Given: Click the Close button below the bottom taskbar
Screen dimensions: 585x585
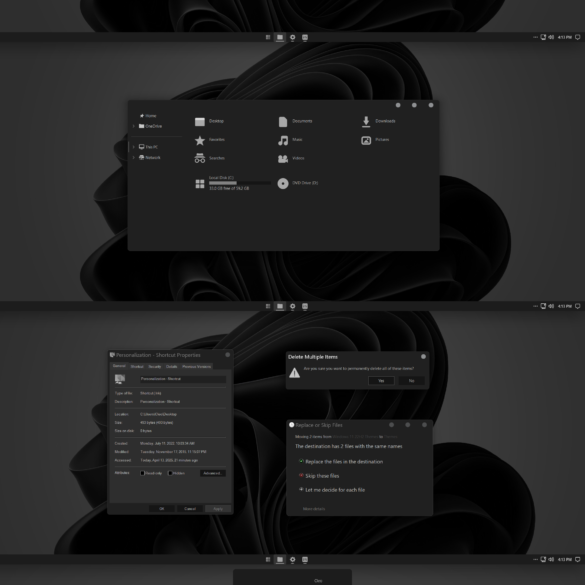Looking at the screenshot, I should point(318,581).
